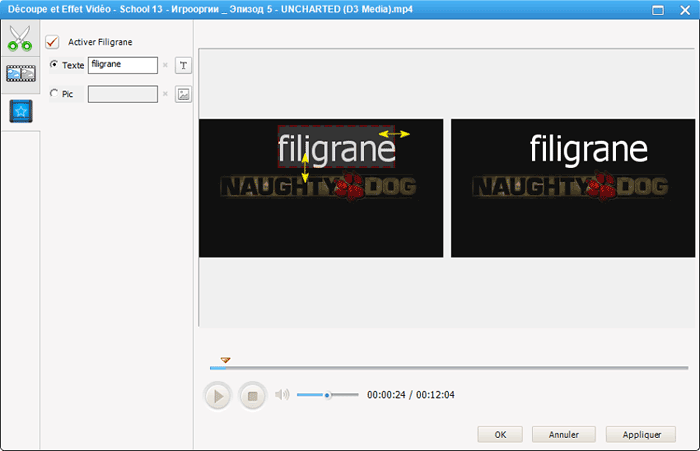The height and width of the screenshot is (451, 700).
Task: Open the video effect filmstrip tab
Action: coord(21,74)
